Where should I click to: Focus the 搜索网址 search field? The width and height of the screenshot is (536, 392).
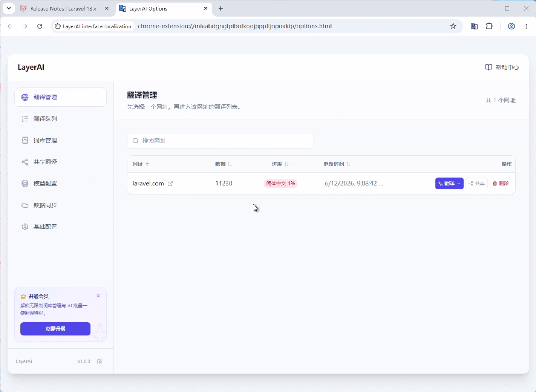coord(220,141)
